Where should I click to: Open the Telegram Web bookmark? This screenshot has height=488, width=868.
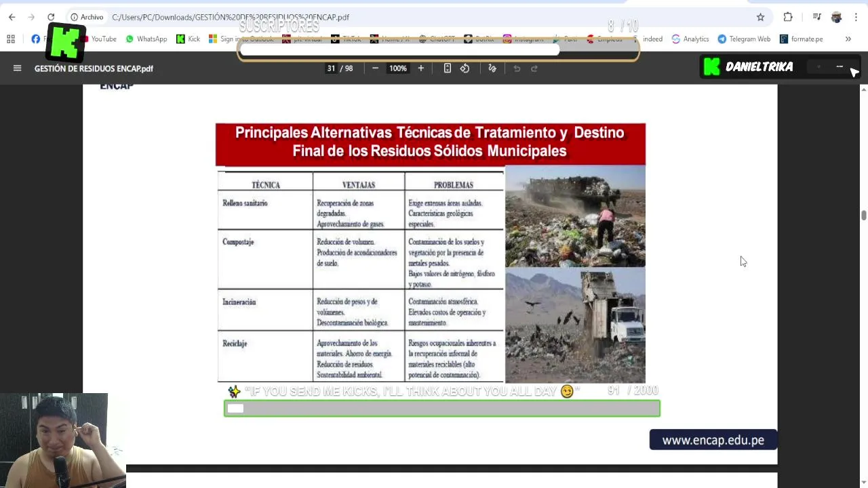tap(744, 39)
